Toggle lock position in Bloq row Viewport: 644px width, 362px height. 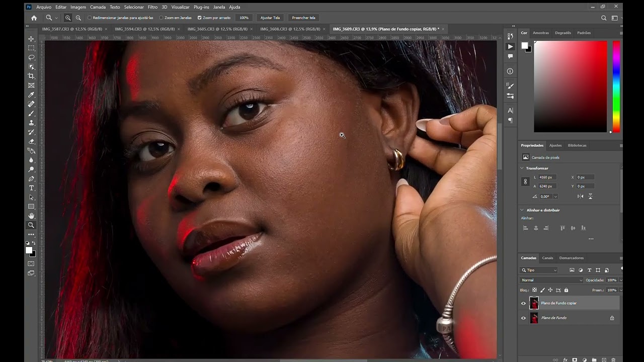point(550,290)
